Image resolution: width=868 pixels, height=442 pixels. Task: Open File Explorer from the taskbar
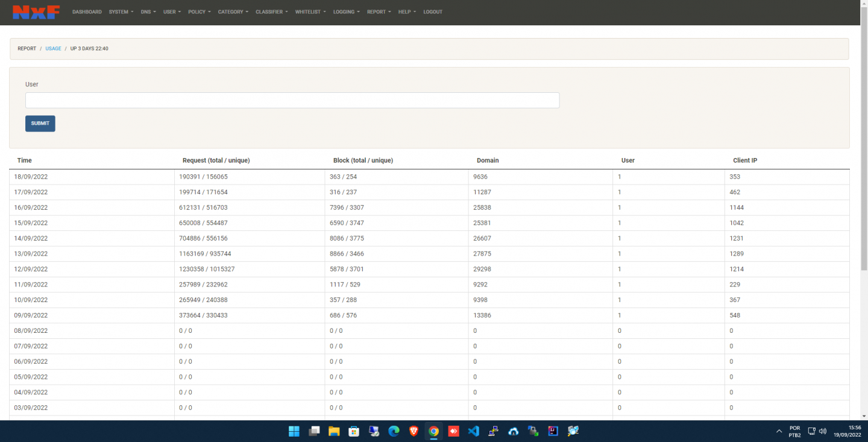click(334, 431)
